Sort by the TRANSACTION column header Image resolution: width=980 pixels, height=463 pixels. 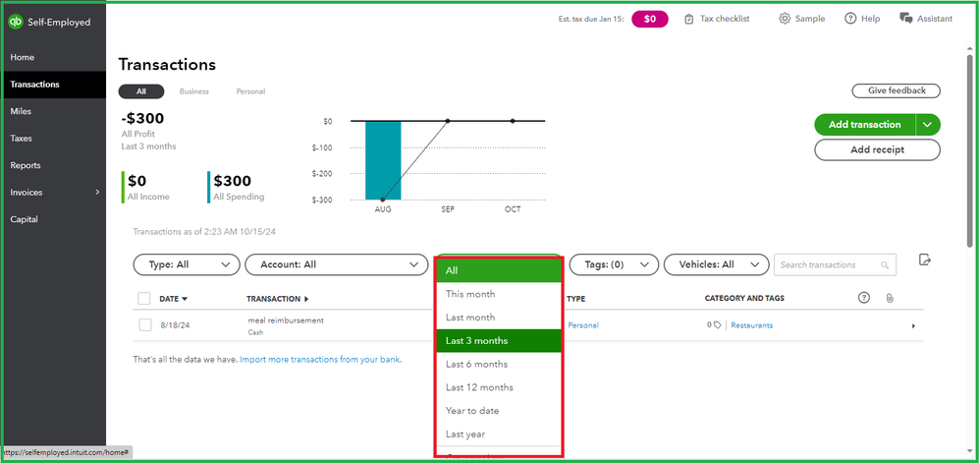pyautogui.click(x=278, y=299)
